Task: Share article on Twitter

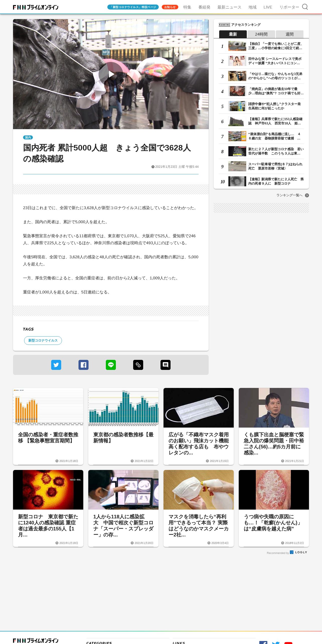Action: tap(56, 365)
